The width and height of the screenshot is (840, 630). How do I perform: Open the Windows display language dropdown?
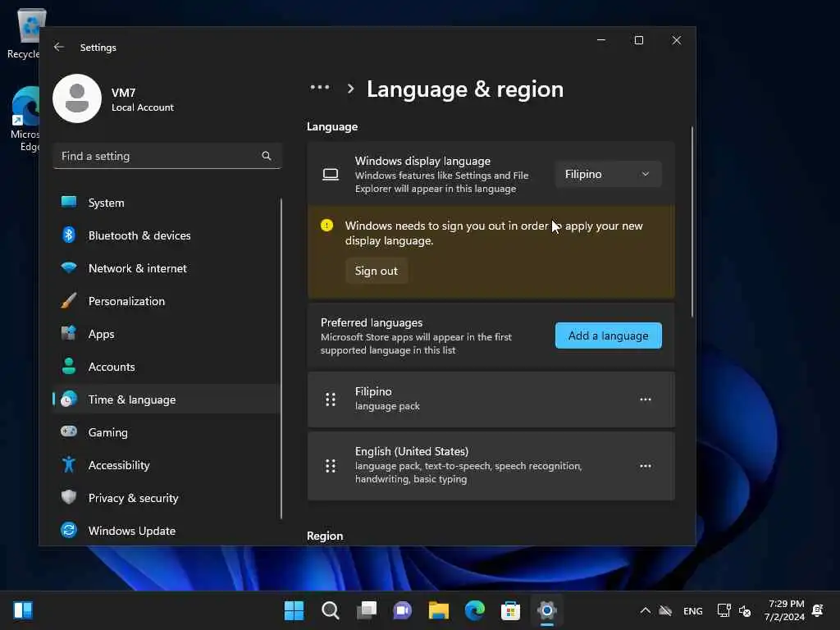click(608, 174)
